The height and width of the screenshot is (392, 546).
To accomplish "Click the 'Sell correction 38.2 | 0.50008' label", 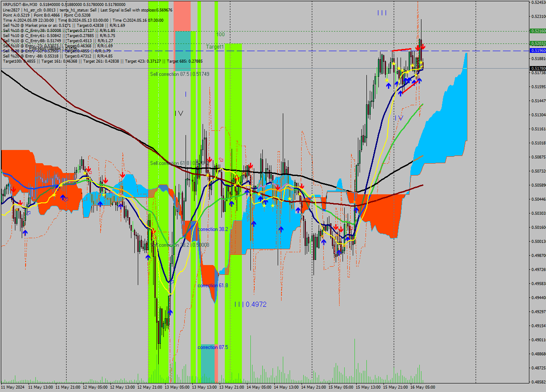I will 180,245.
